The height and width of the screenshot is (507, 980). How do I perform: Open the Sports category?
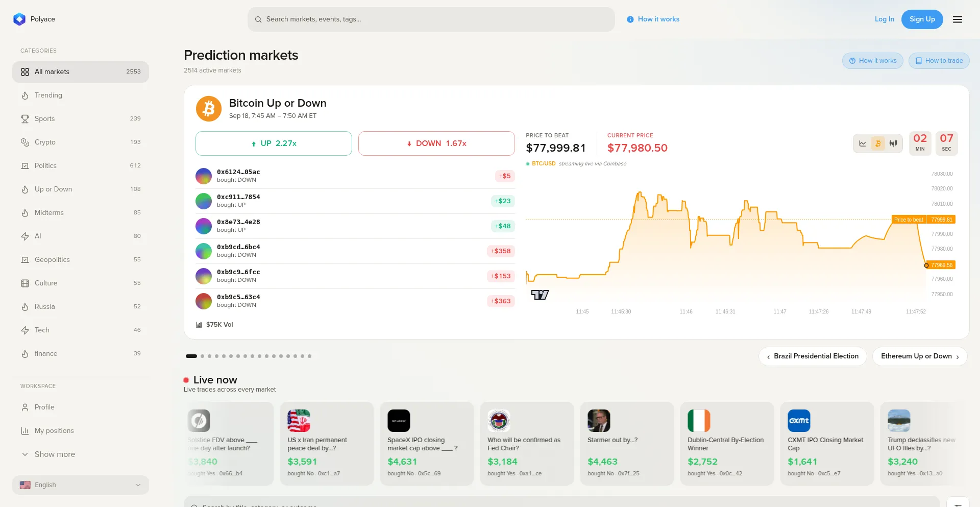81,119
